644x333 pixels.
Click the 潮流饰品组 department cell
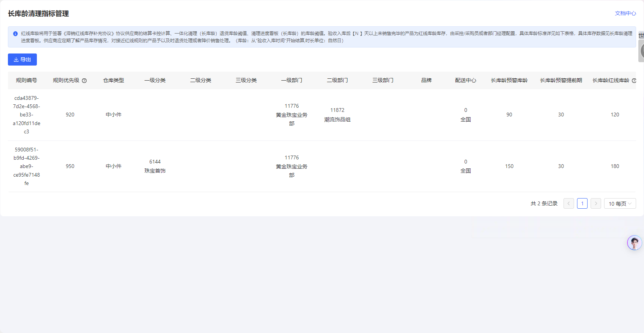click(337, 119)
